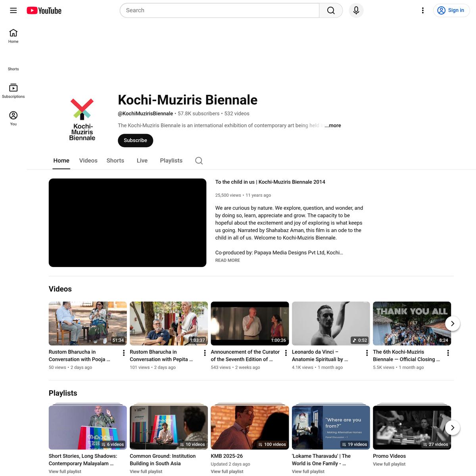The height and width of the screenshot is (476, 476).
Task: View full playlist under Promo Videos
Action: (389, 464)
